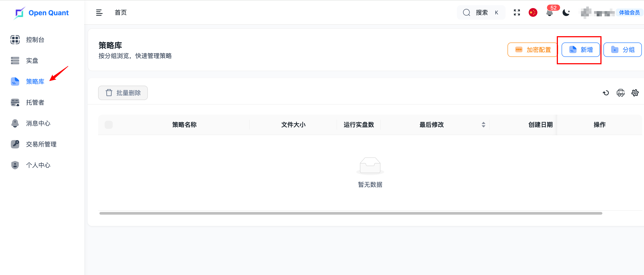Sort the 最后修改 column
This screenshot has height=275, width=644.
(483, 124)
